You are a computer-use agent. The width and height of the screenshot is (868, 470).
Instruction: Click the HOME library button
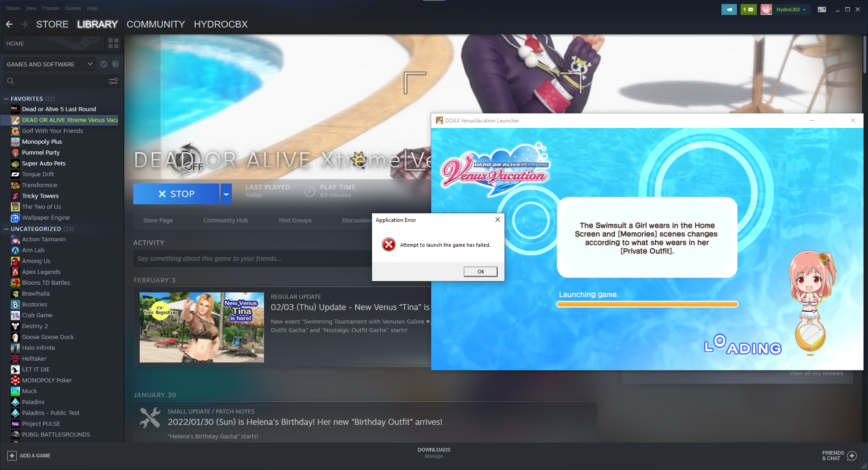[53, 43]
